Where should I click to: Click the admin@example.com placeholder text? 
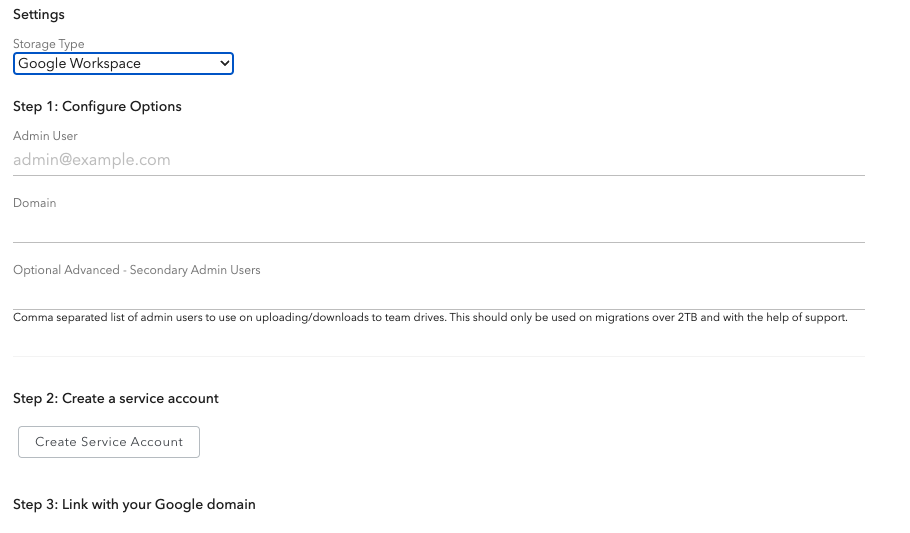point(92,160)
